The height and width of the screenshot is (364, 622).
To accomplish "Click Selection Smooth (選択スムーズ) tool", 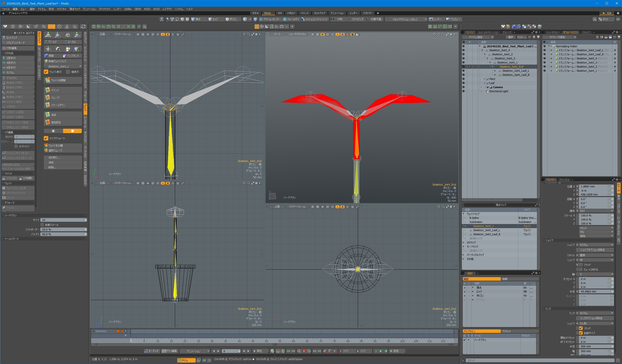I will pos(63,150).
